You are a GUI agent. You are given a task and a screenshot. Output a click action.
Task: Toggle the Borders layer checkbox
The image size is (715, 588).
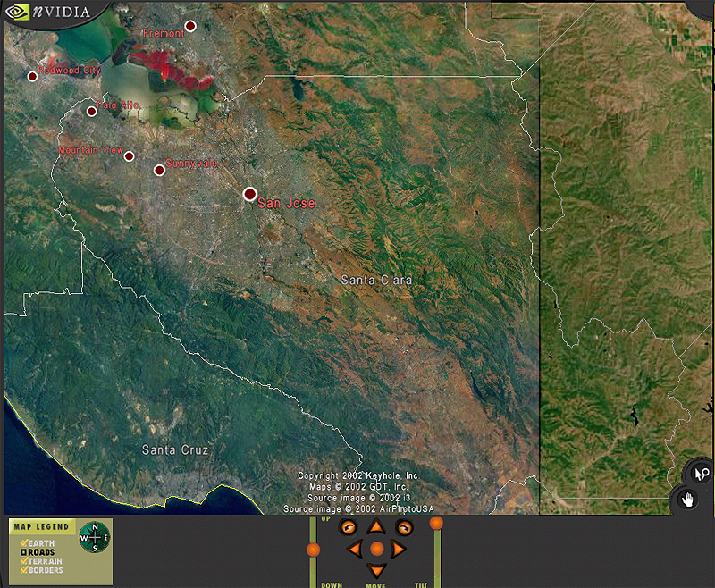[24, 570]
